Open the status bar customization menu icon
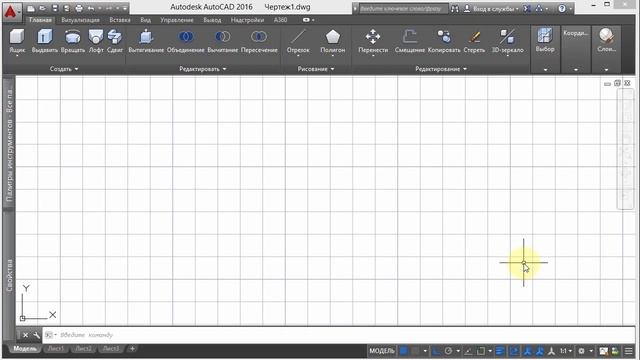 pos(628,351)
